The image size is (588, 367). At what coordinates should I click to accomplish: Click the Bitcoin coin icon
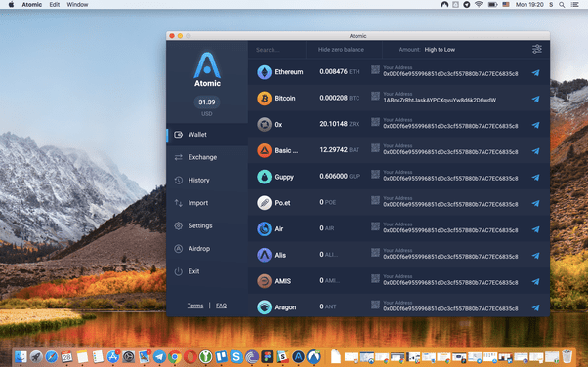tap(264, 99)
